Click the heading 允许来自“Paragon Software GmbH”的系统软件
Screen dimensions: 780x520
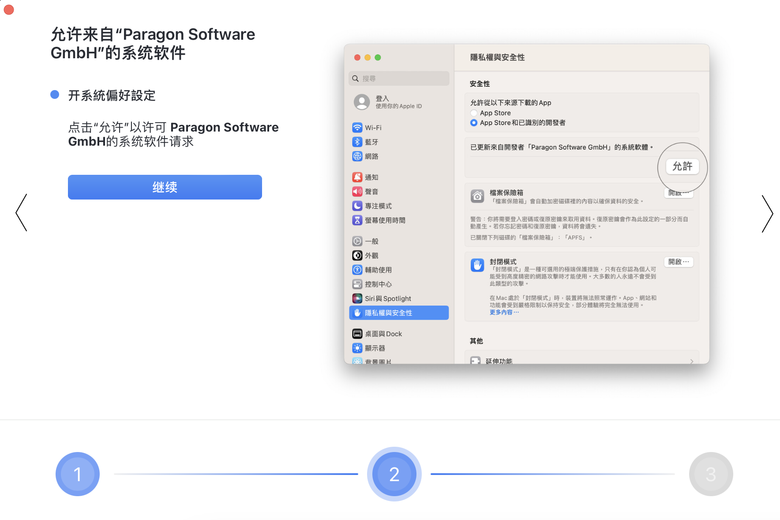pos(153,43)
